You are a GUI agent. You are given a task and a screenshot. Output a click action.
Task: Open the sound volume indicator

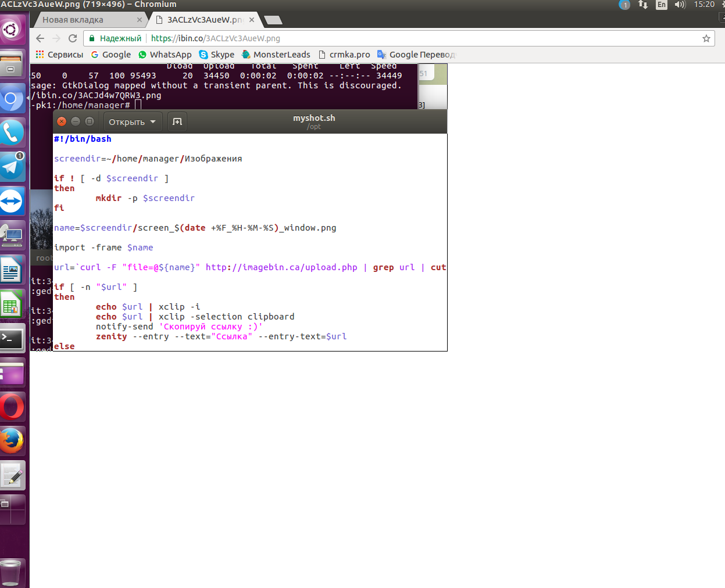680,5
